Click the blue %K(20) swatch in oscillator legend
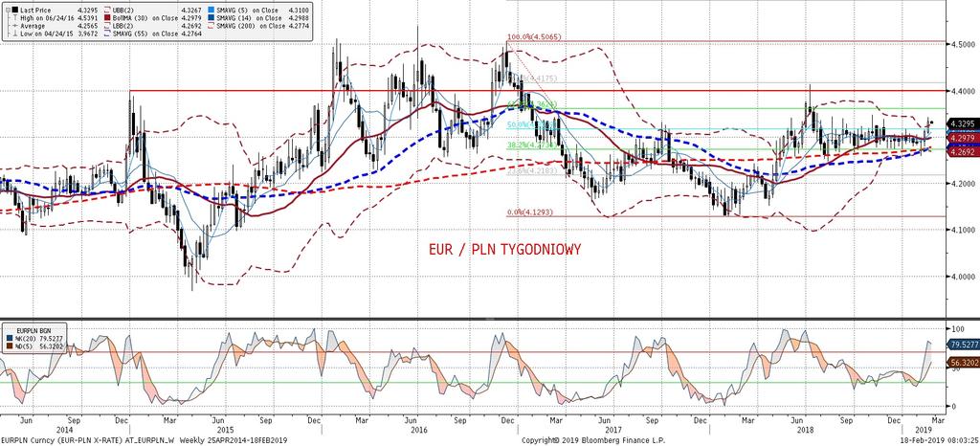Image resolution: width=980 pixels, height=446 pixels. [x=10, y=338]
